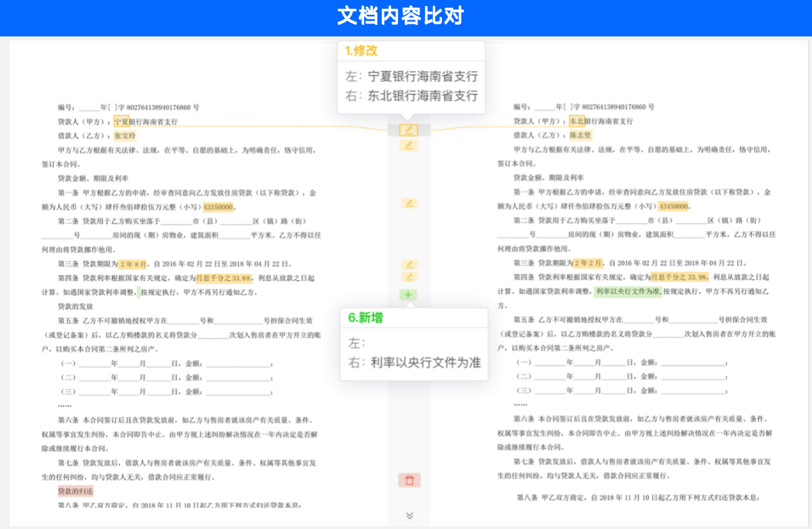Click the edit icon for the 贷款期限 term change

pyautogui.click(x=408, y=266)
